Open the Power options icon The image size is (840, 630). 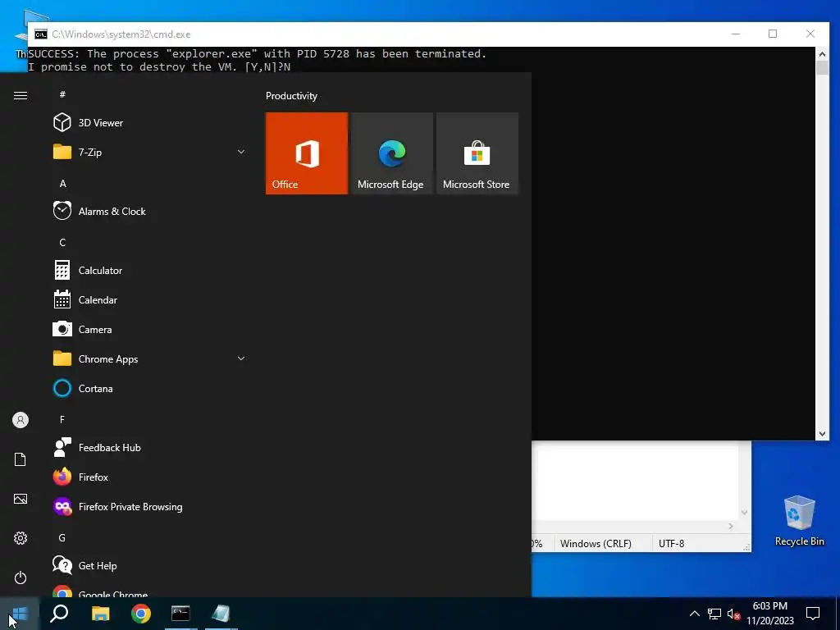click(x=21, y=577)
